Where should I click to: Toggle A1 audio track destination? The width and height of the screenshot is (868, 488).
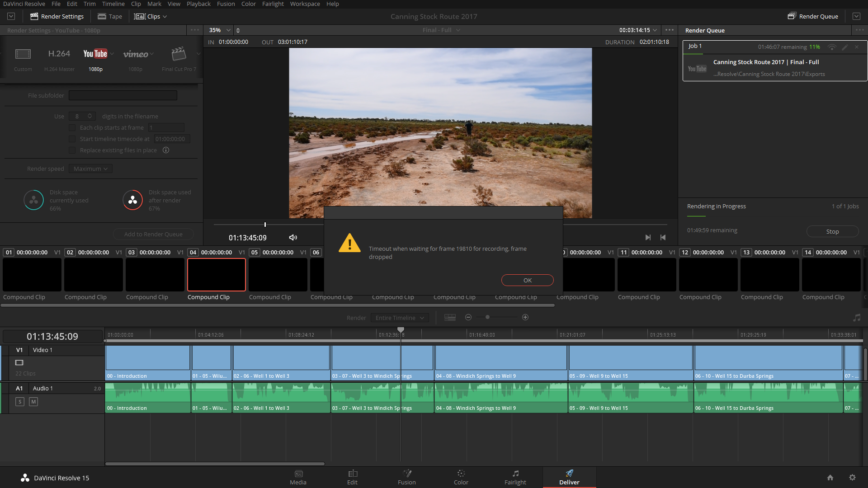click(19, 389)
